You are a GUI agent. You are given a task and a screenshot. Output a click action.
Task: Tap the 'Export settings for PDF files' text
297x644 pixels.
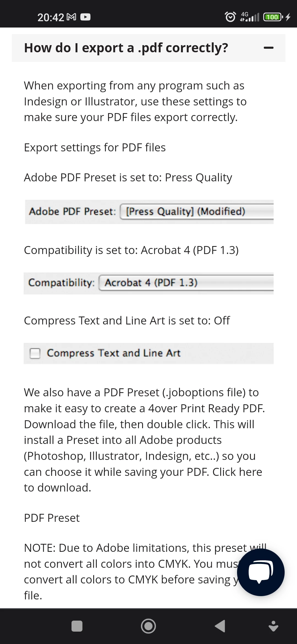click(x=95, y=148)
